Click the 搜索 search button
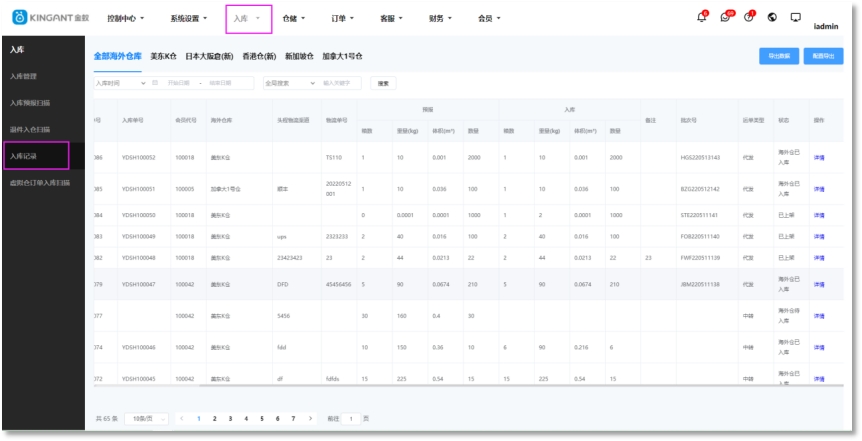The image size is (862, 441). tap(382, 83)
